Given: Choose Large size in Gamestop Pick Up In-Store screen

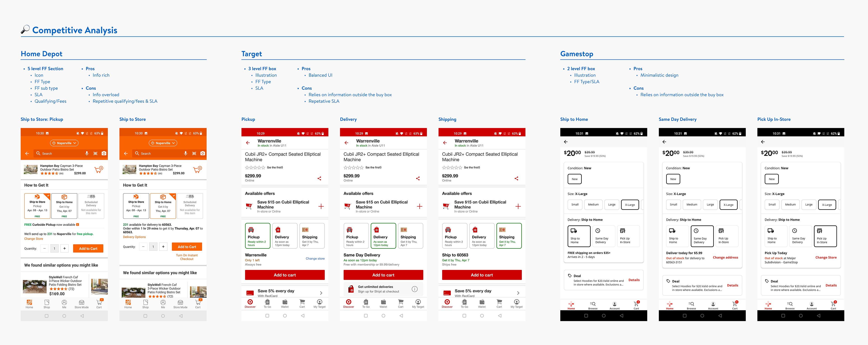Looking at the screenshot, I should pos(809,204).
